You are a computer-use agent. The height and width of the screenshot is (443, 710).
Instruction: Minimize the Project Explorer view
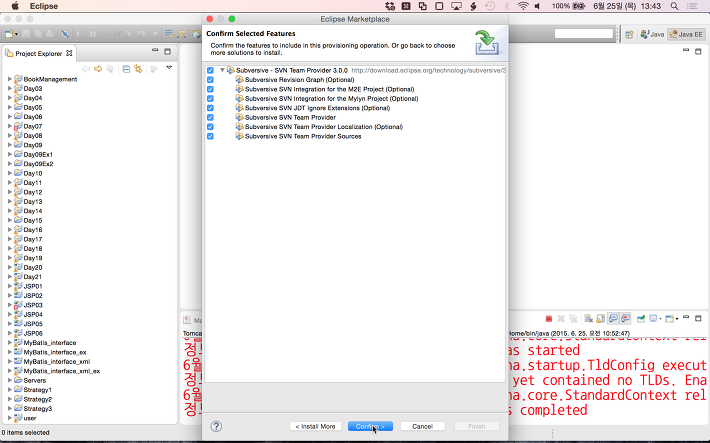[x=155, y=51]
